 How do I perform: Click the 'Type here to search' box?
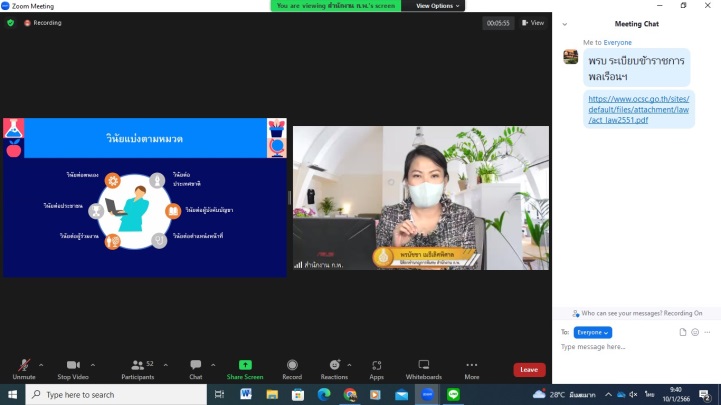click(x=116, y=394)
